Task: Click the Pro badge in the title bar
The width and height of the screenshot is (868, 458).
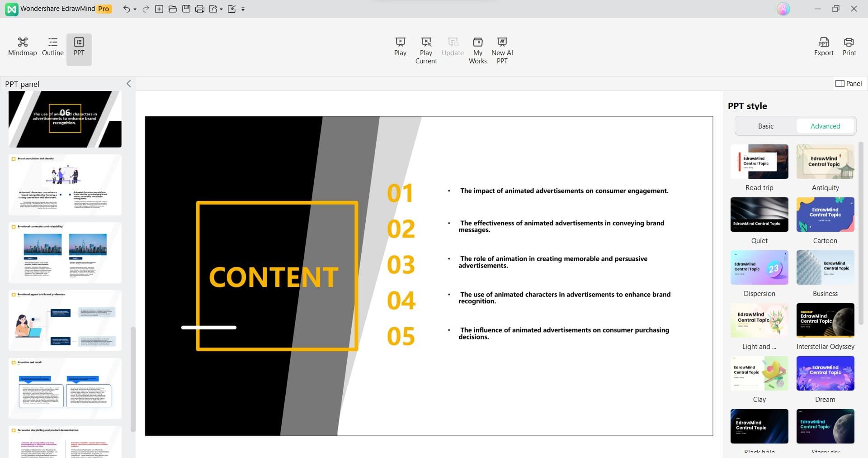Action: (x=104, y=9)
